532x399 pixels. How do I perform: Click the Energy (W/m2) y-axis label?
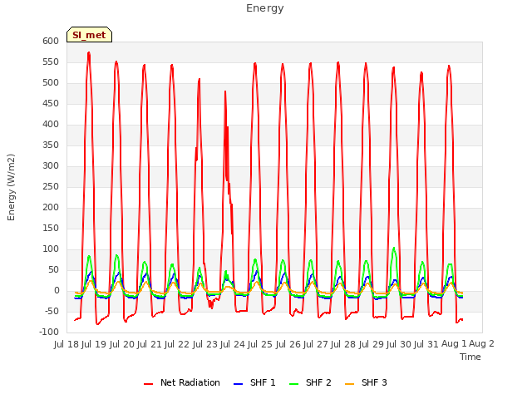11,187
